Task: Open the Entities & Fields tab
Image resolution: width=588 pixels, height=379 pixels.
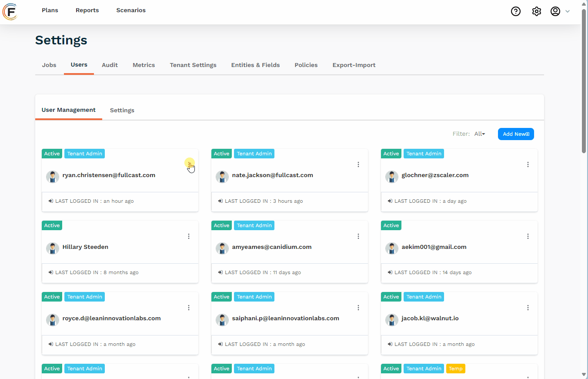Action: pos(256,65)
